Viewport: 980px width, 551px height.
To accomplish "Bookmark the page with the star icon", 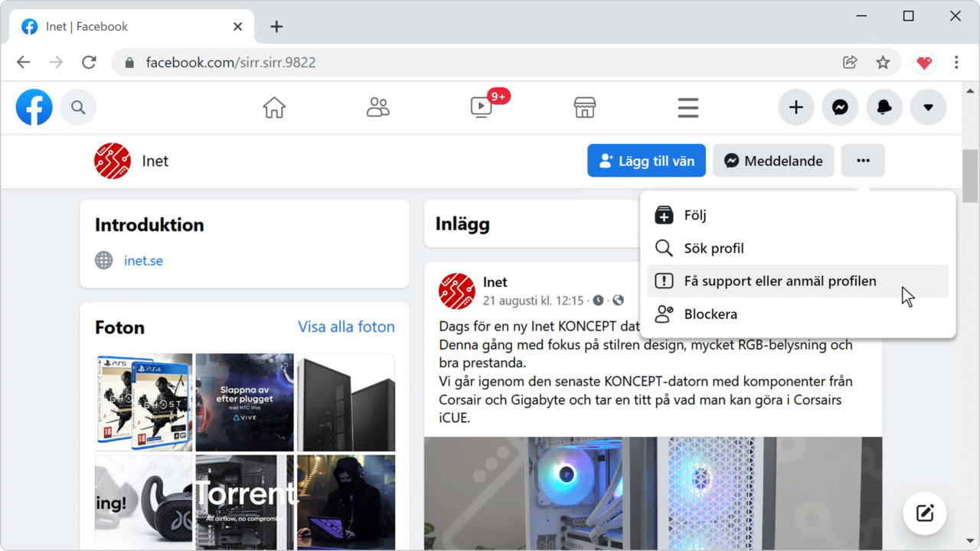I will click(883, 62).
